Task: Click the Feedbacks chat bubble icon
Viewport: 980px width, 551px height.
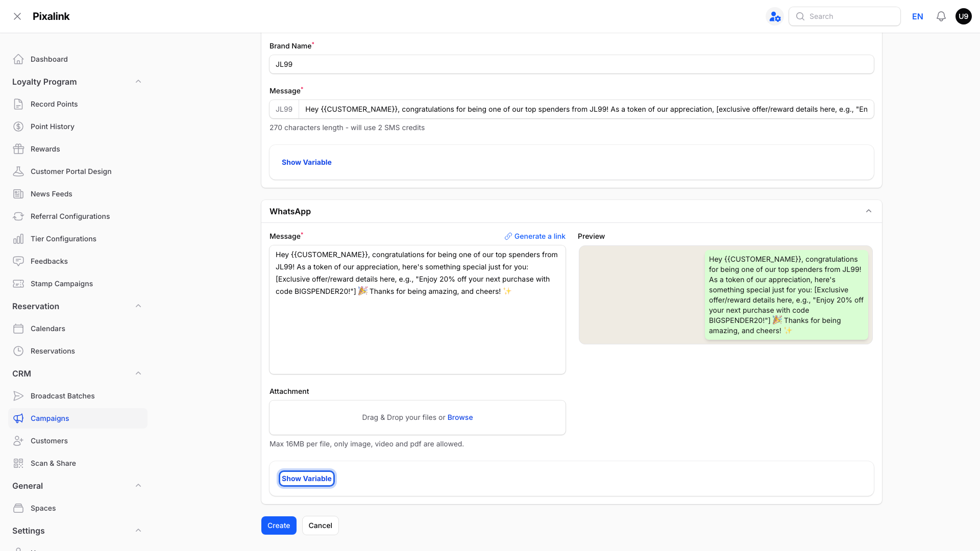Action: 18,261
